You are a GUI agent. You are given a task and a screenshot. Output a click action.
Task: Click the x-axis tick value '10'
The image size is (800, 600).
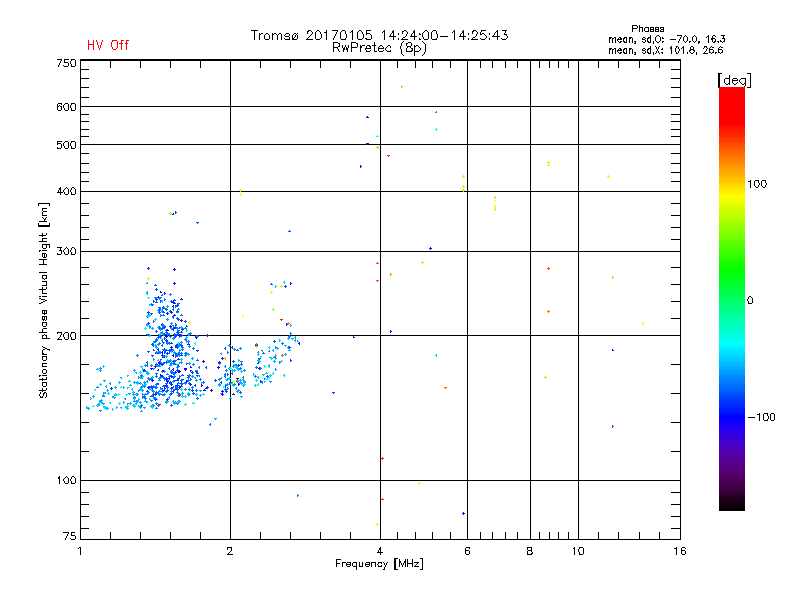tap(578, 551)
